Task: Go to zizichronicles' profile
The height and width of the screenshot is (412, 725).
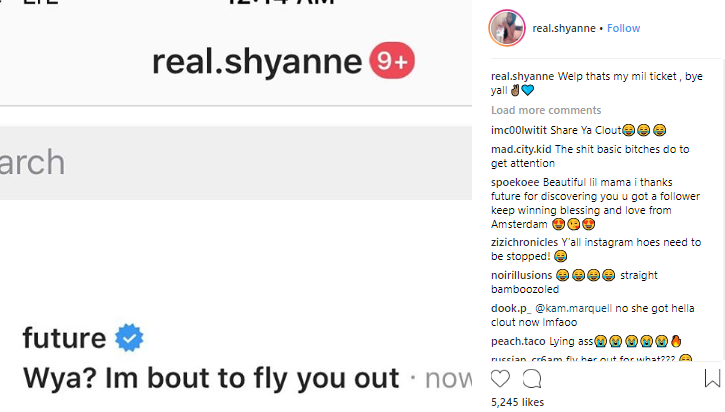Action: click(526, 242)
